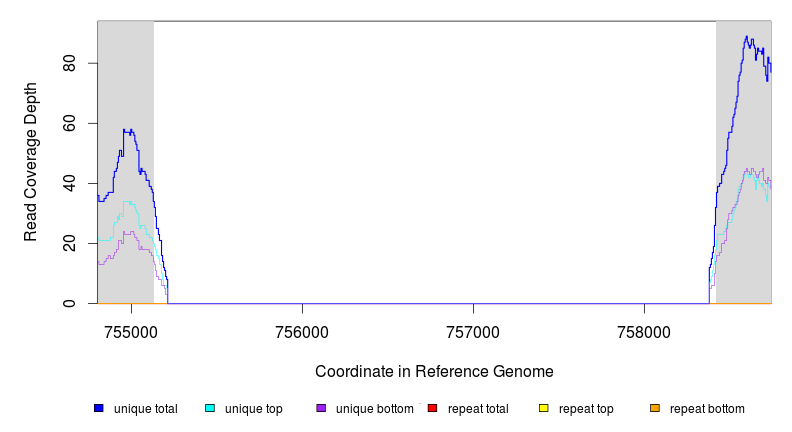Click the 758000 x-axis tick label
792x432 pixels.
coord(645,333)
